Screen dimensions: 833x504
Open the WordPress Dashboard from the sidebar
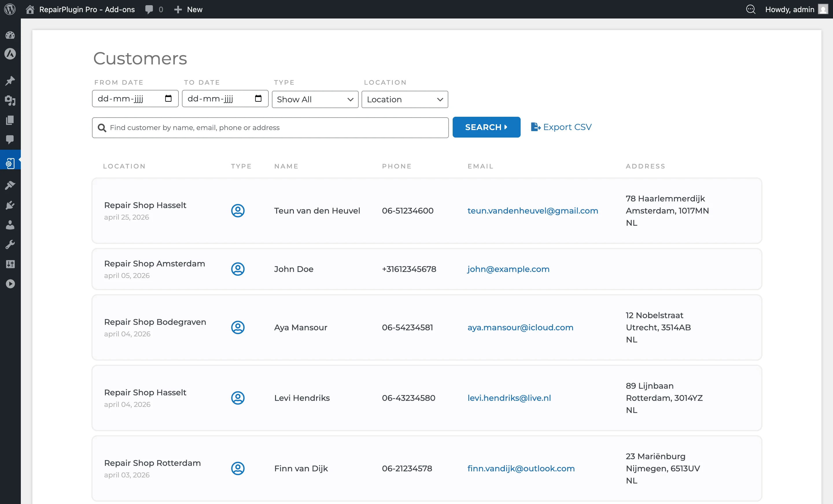[x=10, y=35]
